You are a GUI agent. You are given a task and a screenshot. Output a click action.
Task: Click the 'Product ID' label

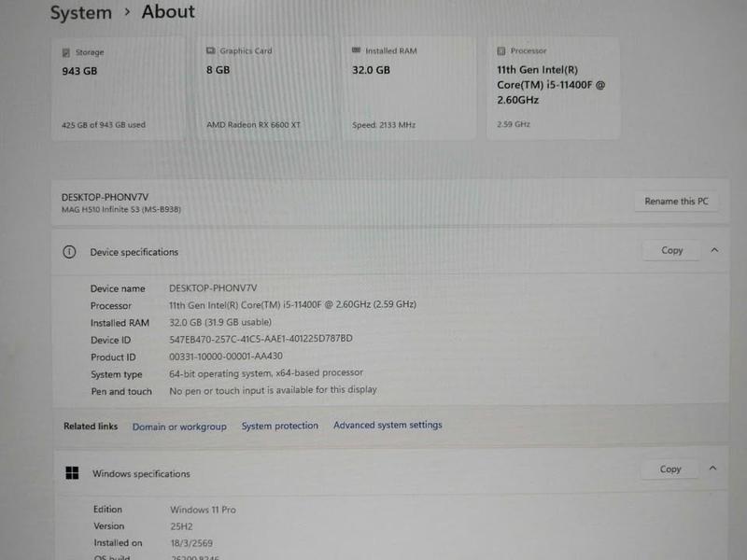pyautogui.click(x=113, y=357)
